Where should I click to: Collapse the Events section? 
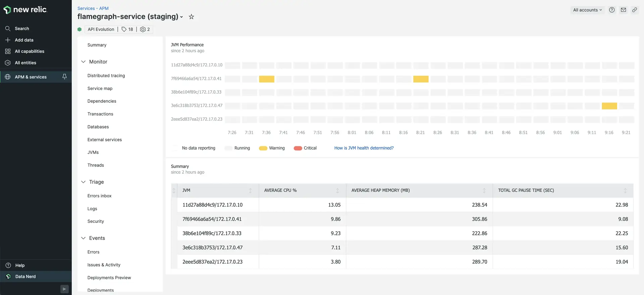point(84,238)
